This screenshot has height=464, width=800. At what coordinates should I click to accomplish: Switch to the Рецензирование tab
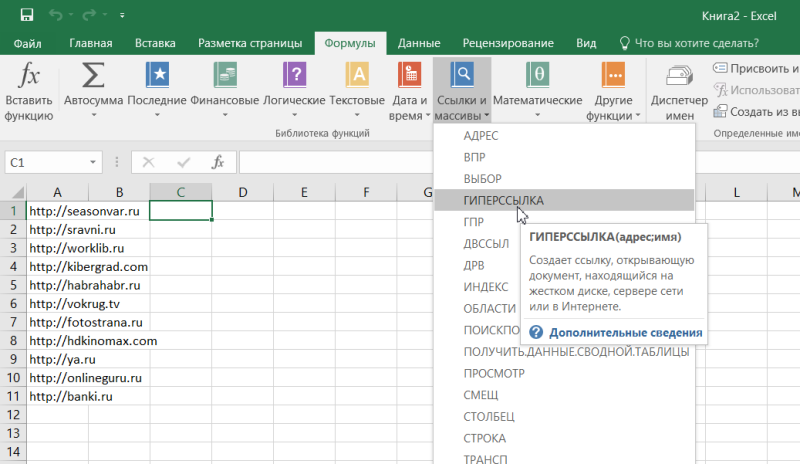click(x=508, y=43)
